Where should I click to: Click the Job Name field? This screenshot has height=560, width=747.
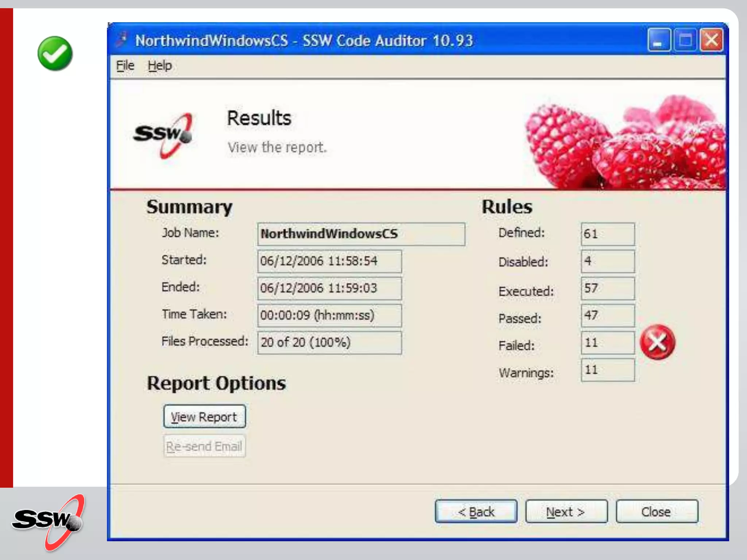tap(361, 234)
